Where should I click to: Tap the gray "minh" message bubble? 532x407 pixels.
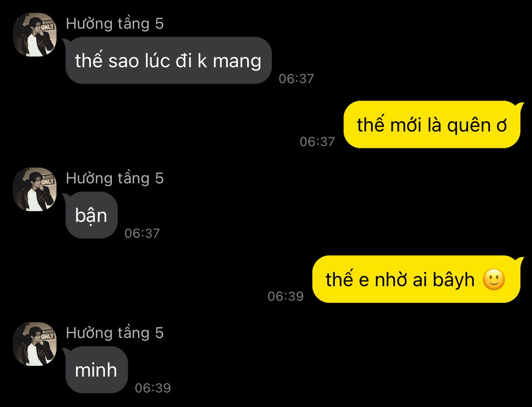(x=96, y=370)
